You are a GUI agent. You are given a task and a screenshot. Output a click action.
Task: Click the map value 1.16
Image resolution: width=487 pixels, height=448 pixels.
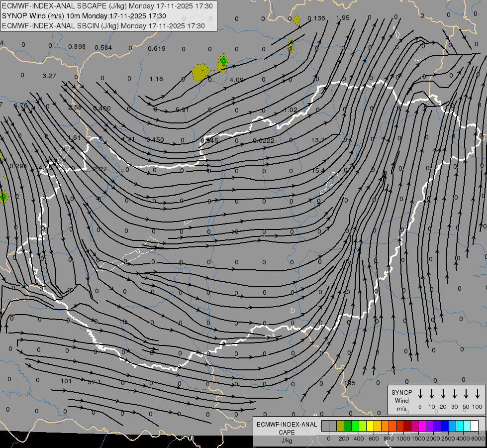click(156, 79)
